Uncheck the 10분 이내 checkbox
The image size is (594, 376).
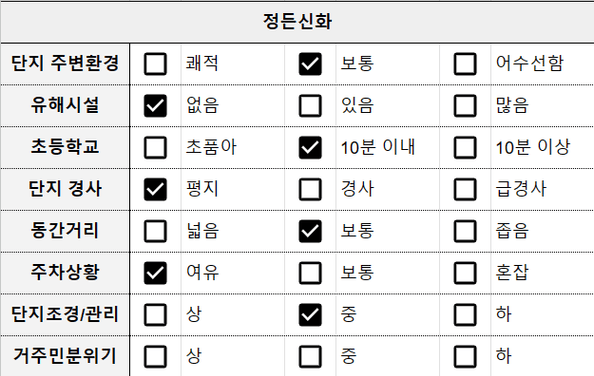click(x=310, y=147)
